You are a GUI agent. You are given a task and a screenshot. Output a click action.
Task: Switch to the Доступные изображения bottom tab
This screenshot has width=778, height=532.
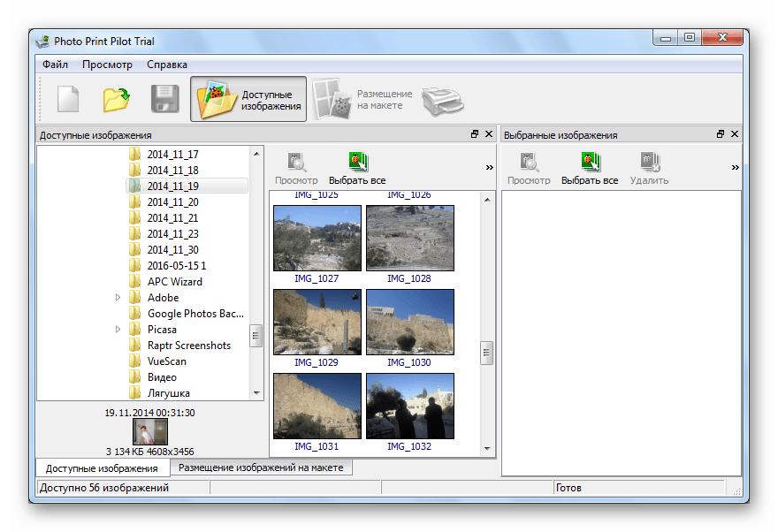103,468
